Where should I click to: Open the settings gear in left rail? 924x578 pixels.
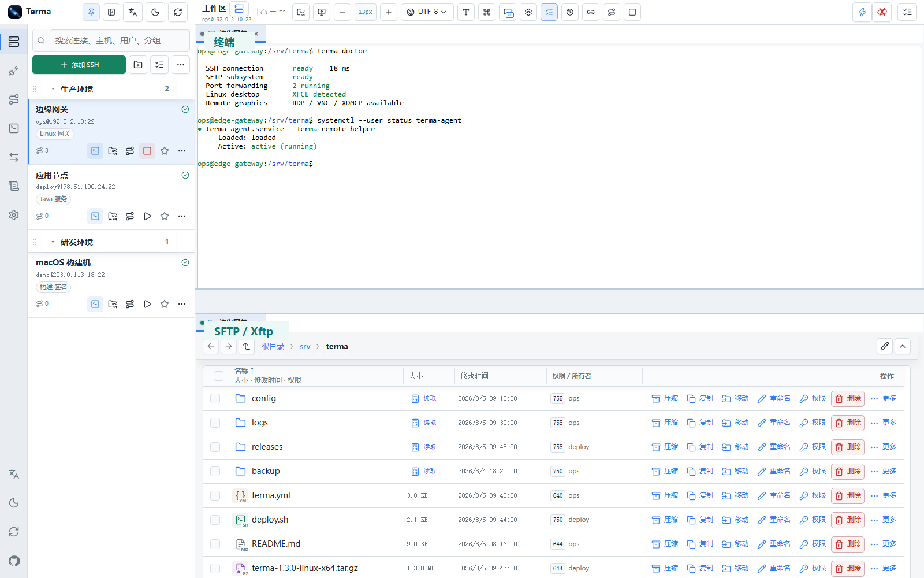coord(14,215)
